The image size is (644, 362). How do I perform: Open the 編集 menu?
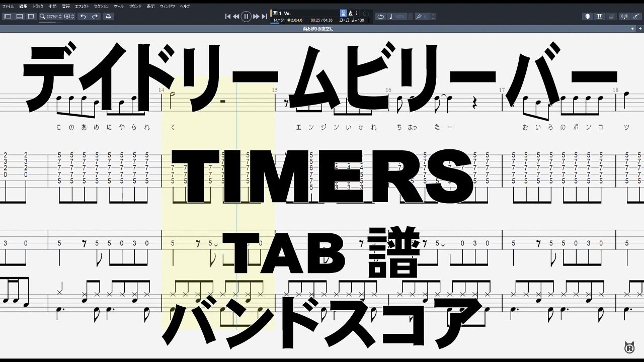point(23,6)
